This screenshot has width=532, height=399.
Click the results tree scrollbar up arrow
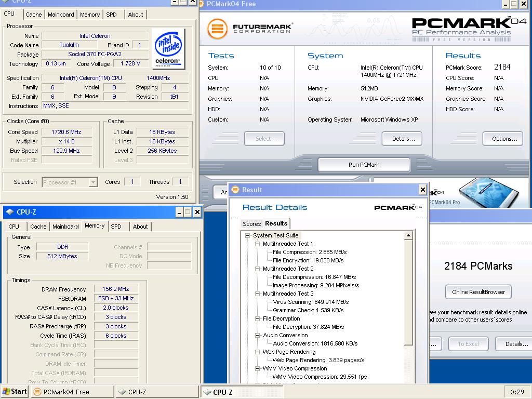pyautogui.click(x=408, y=235)
